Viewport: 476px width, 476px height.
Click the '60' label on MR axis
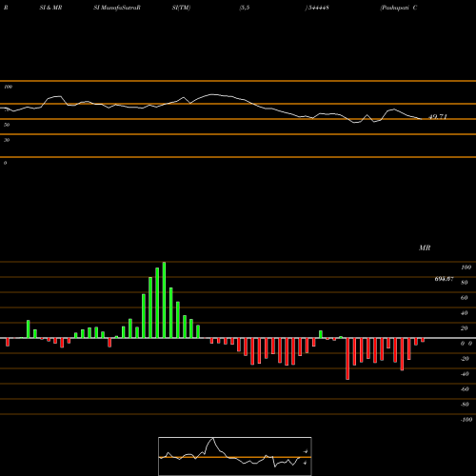[465, 298]
